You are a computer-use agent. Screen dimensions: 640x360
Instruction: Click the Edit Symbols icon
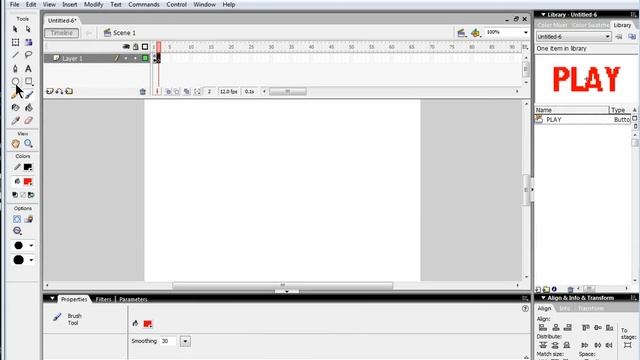coord(475,33)
